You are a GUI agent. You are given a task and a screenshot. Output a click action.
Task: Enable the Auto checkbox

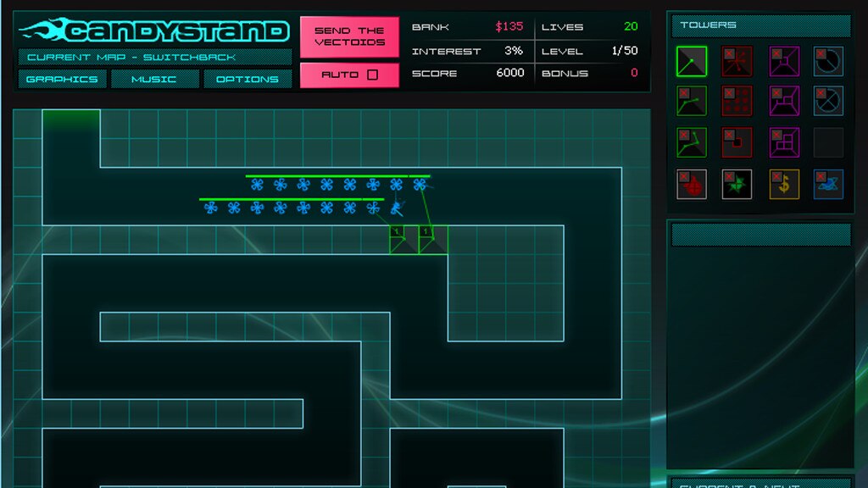click(x=372, y=75)
